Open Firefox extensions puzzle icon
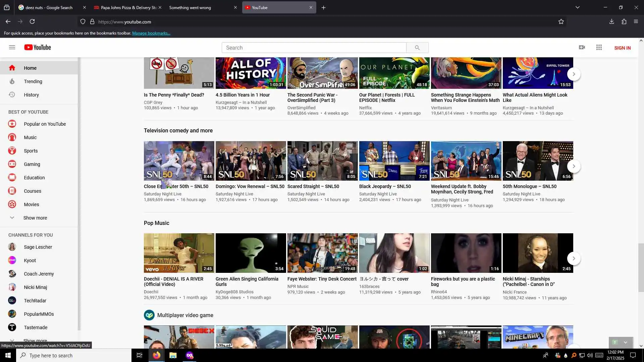Screen dimensions: 644x362 (624, 22)
